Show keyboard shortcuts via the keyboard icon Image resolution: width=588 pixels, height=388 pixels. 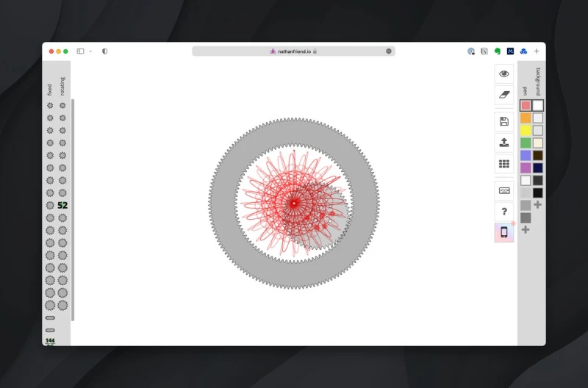pyautogui.click(x=503, y=190)
